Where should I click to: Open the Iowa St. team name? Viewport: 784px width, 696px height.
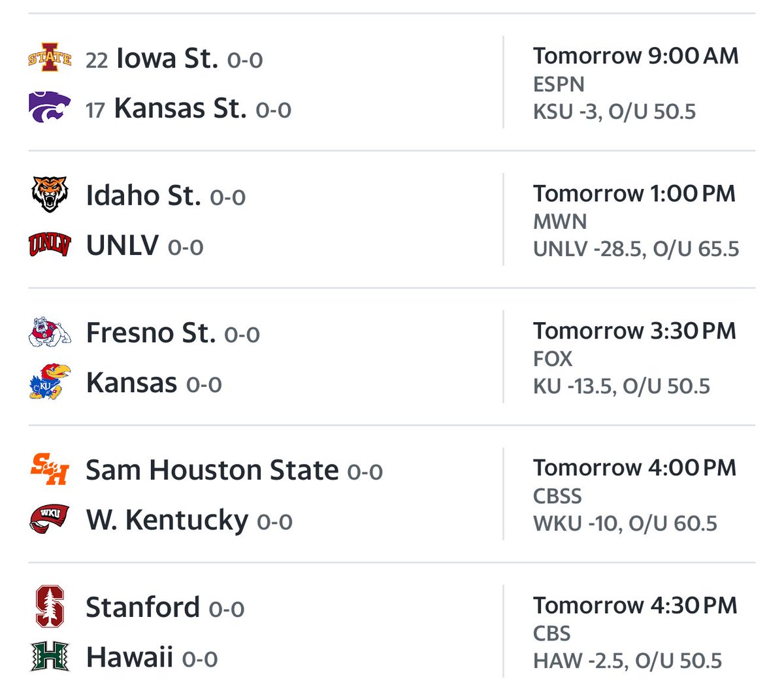coord(167,59)
